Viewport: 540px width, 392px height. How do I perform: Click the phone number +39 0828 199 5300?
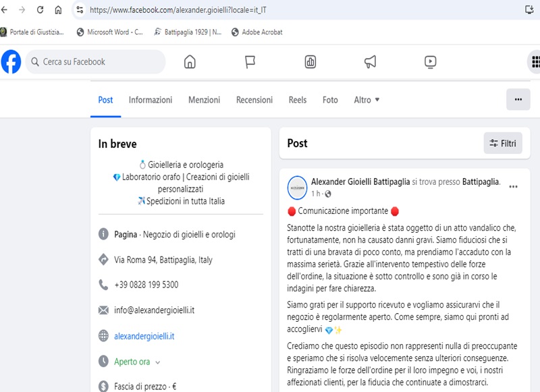pyautogui.click(x=146, y=285)
